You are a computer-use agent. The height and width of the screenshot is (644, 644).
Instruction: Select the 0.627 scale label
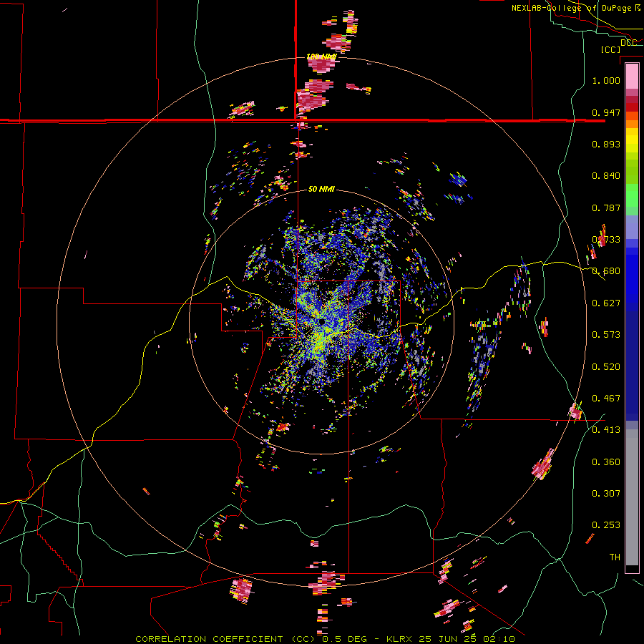point(606,303)
